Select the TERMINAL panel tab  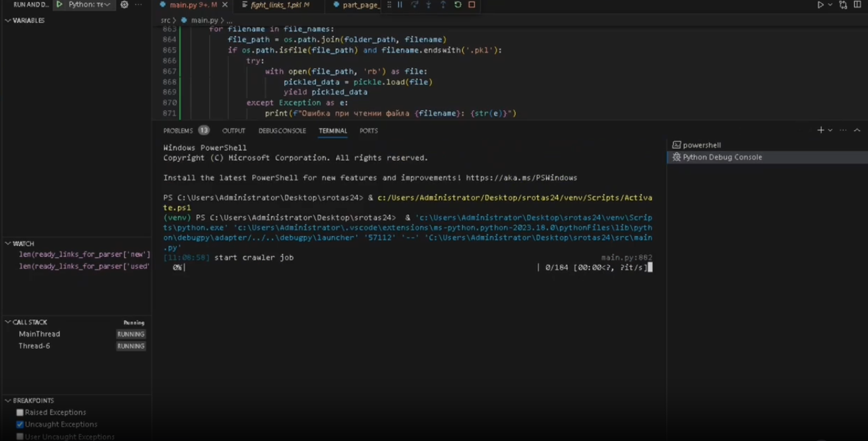click(333, 131)
